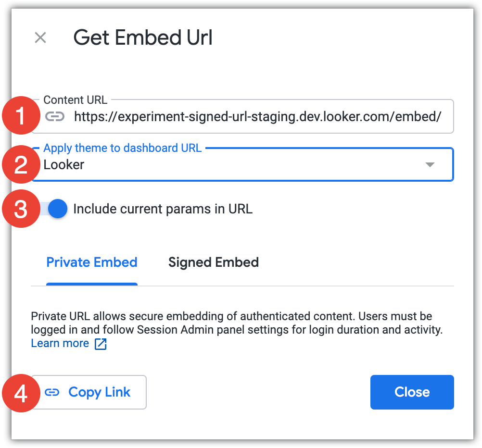The width and height of the screenshot is (482, 448).
Task: Expand the theme dropdown arrow
Action: click(430, 165)
